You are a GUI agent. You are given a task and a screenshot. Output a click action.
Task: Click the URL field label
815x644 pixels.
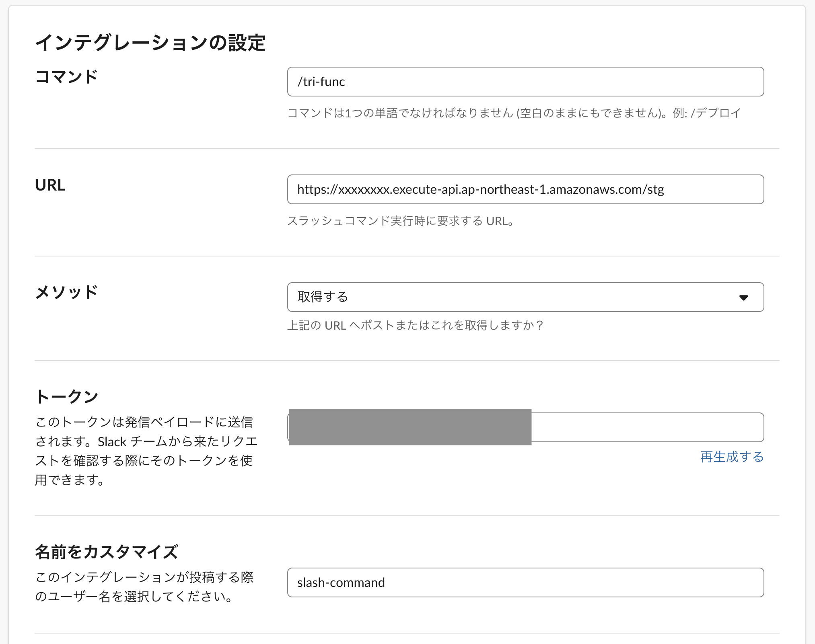(49, 185)
